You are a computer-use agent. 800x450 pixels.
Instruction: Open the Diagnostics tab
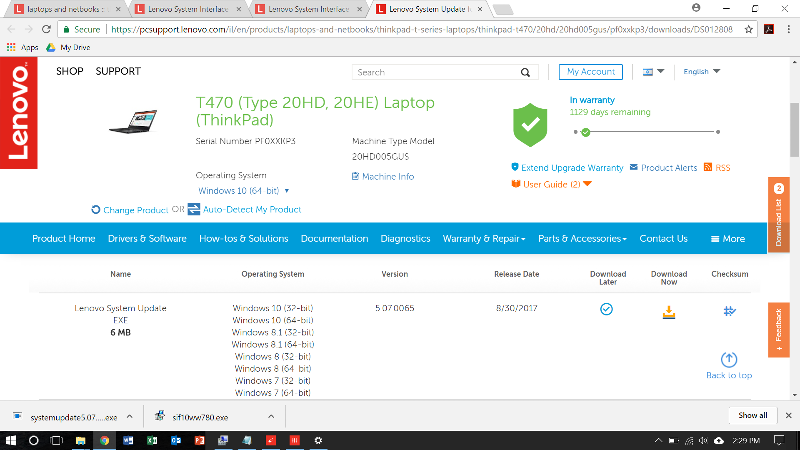405,239
